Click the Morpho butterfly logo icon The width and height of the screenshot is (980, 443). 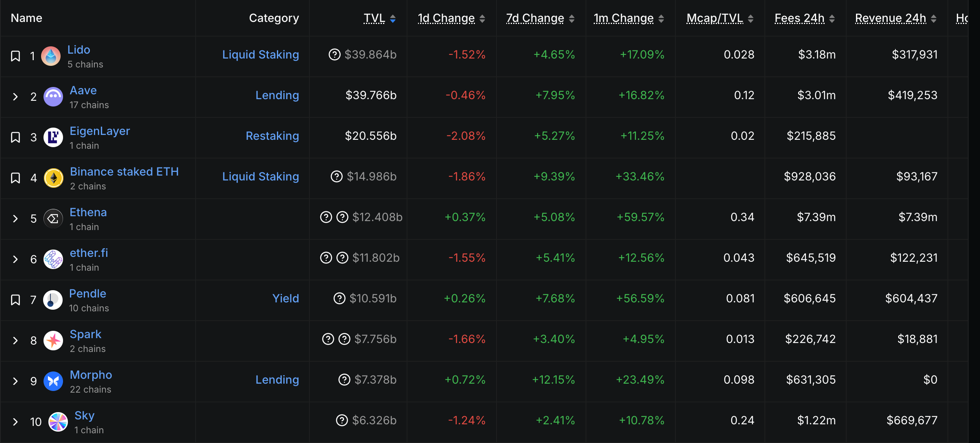pyautogui.click(x=53, y=381)
